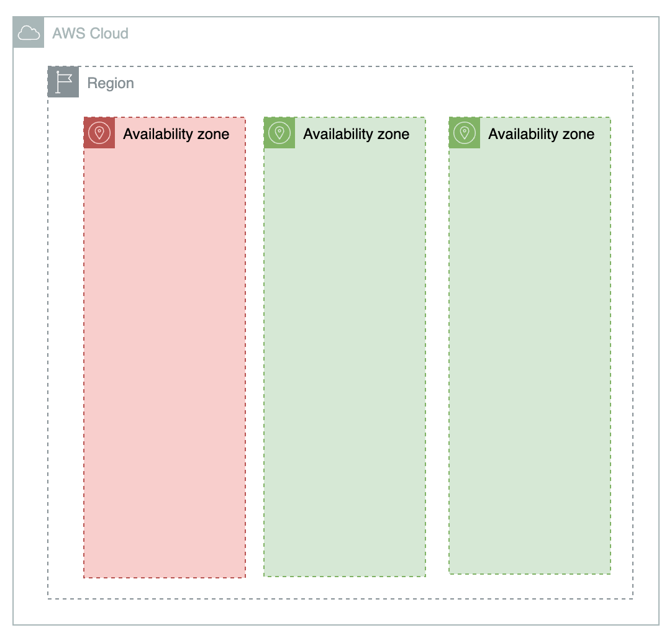Select the red zone's Availability zone label
672x638 pixels.
pos(176,134)
